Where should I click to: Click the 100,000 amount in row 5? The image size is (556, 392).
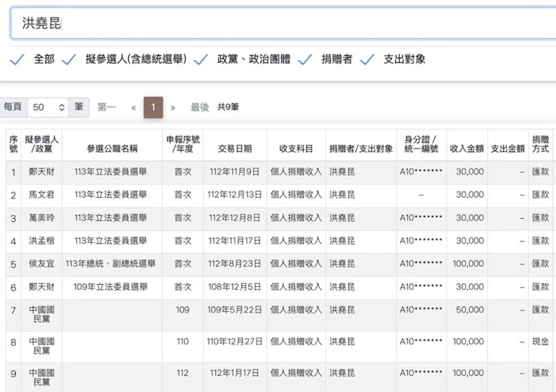(x=468, y=264)
